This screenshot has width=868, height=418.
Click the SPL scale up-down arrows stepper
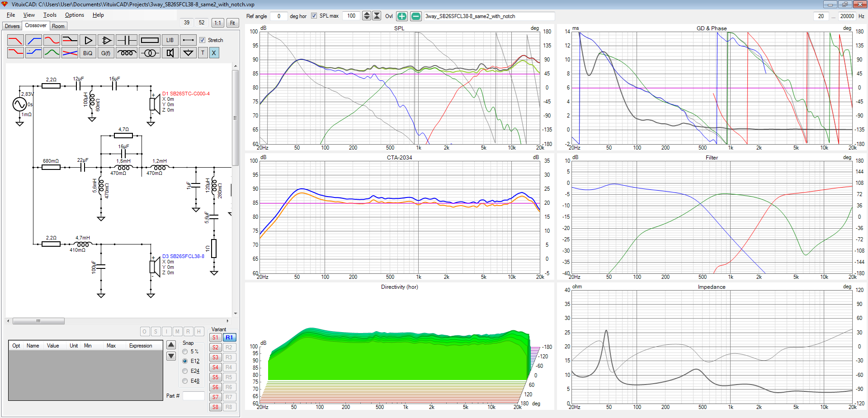click(x=367, y=16)
